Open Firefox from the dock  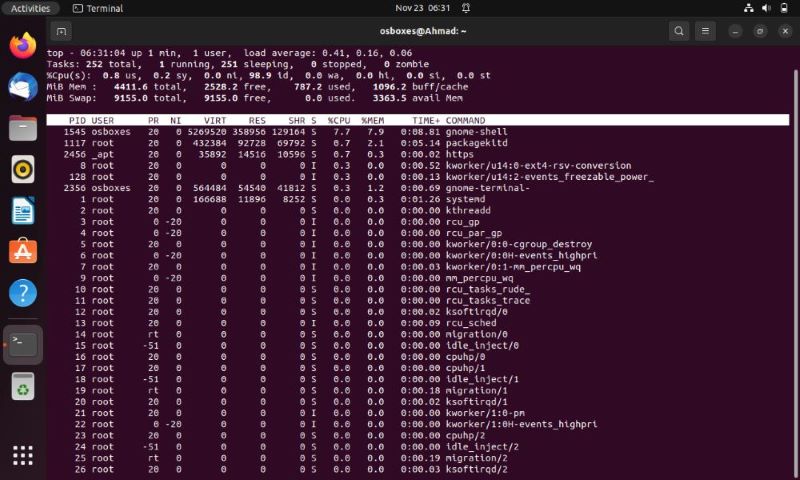coord(23,45)
